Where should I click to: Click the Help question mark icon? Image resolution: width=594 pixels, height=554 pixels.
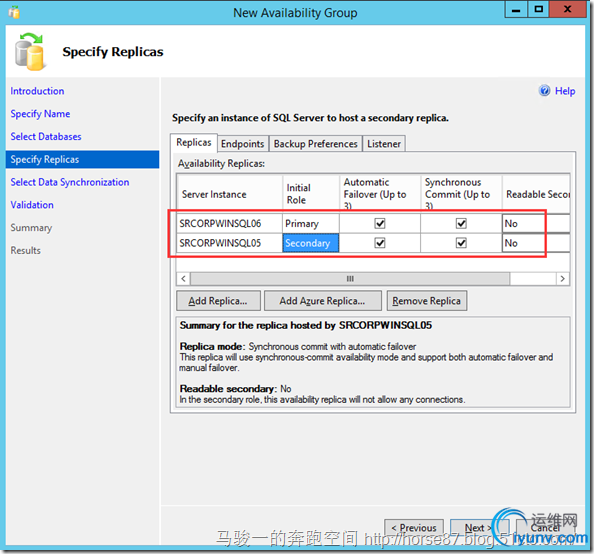544,91
